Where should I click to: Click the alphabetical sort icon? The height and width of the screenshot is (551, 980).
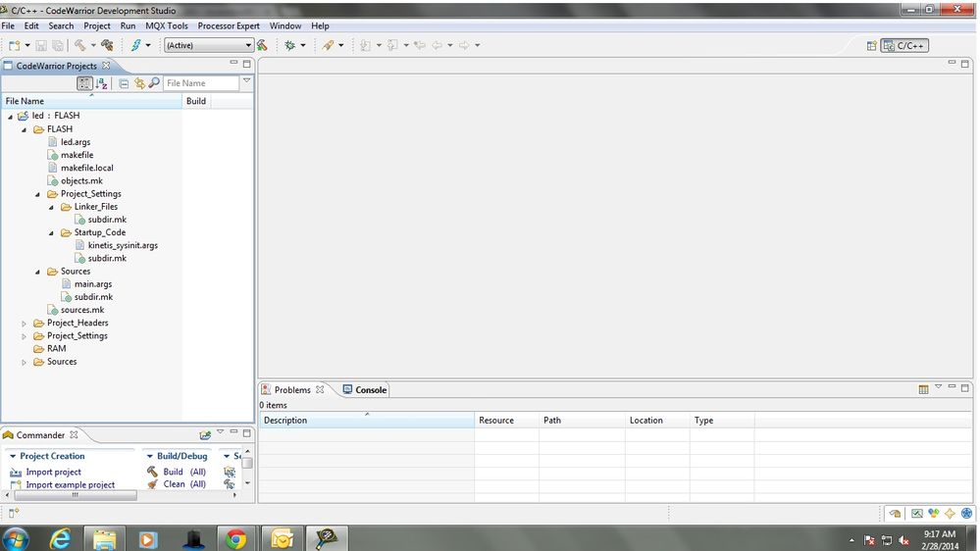pyautogui.click(x=102, y=83)
